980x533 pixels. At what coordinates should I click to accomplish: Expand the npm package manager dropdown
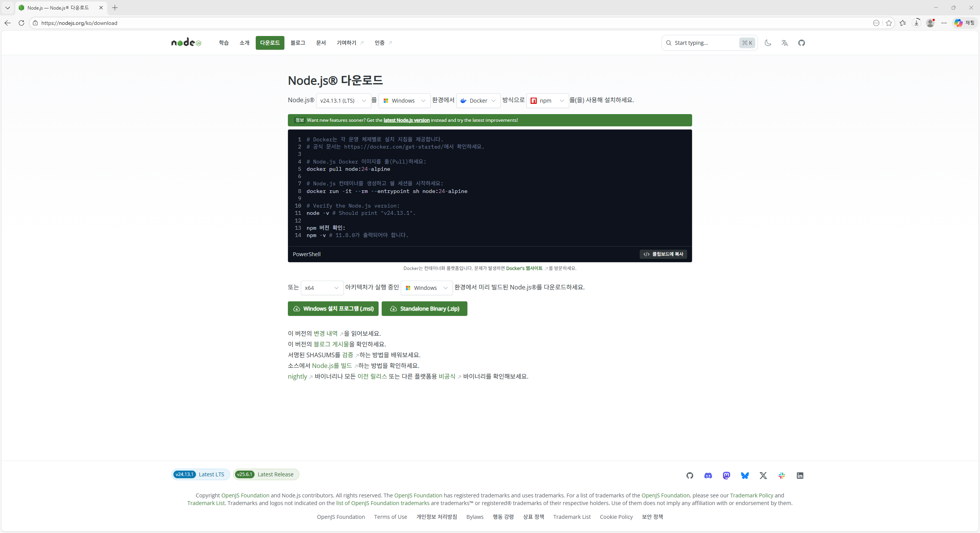(x=547, y=101)
